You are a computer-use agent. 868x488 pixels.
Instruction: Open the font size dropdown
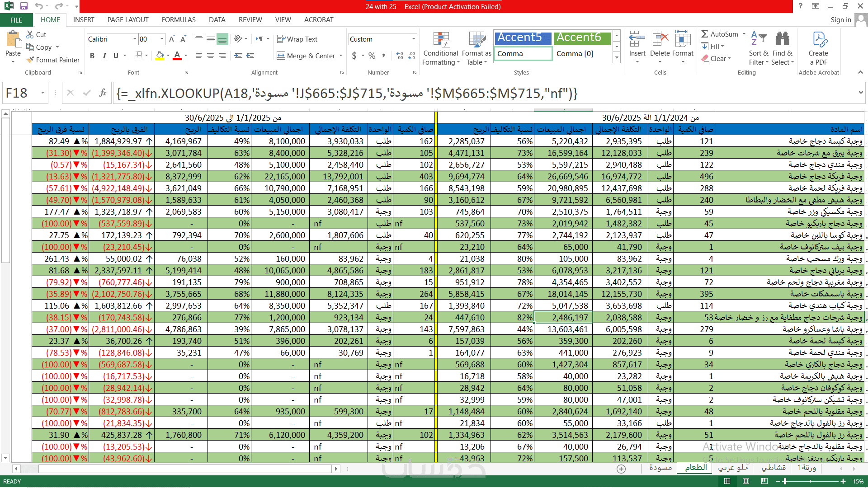point(162,39)
